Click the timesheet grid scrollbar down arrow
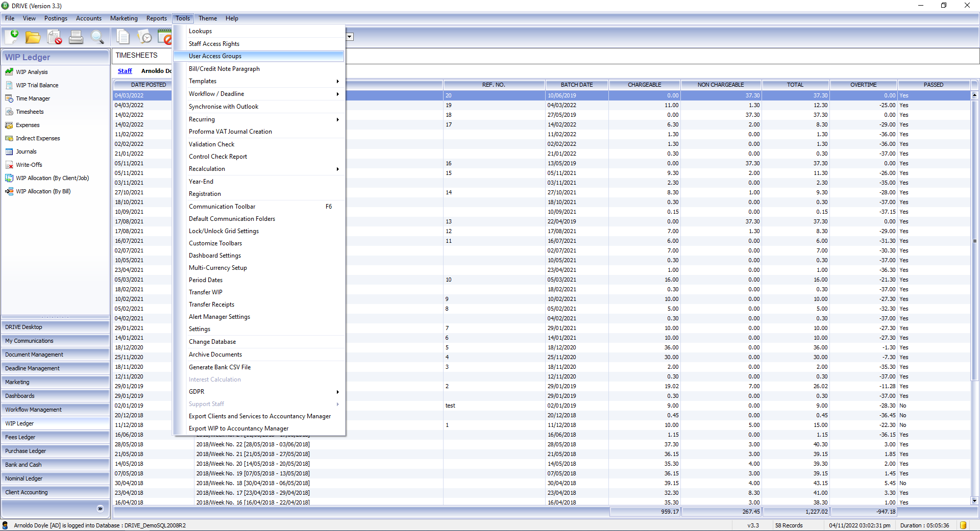This screenshot has height=531, width=980. click(x=974, y=501)
